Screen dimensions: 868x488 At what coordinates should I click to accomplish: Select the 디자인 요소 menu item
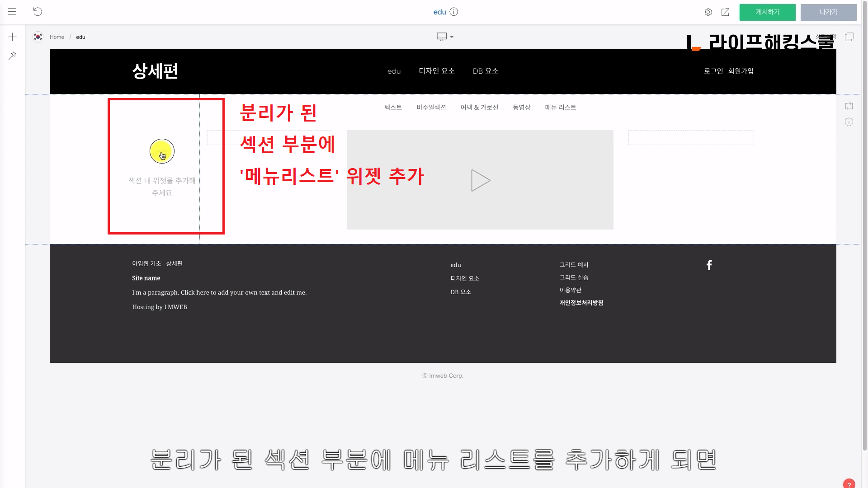[437, 71]
